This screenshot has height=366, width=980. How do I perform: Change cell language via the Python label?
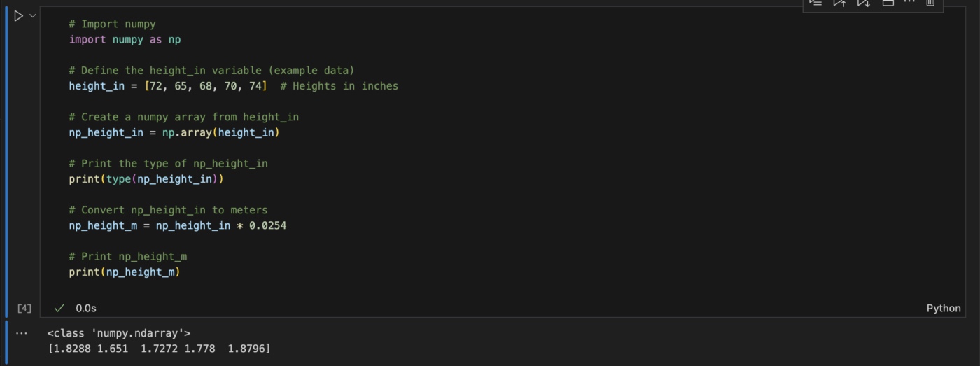943,308
